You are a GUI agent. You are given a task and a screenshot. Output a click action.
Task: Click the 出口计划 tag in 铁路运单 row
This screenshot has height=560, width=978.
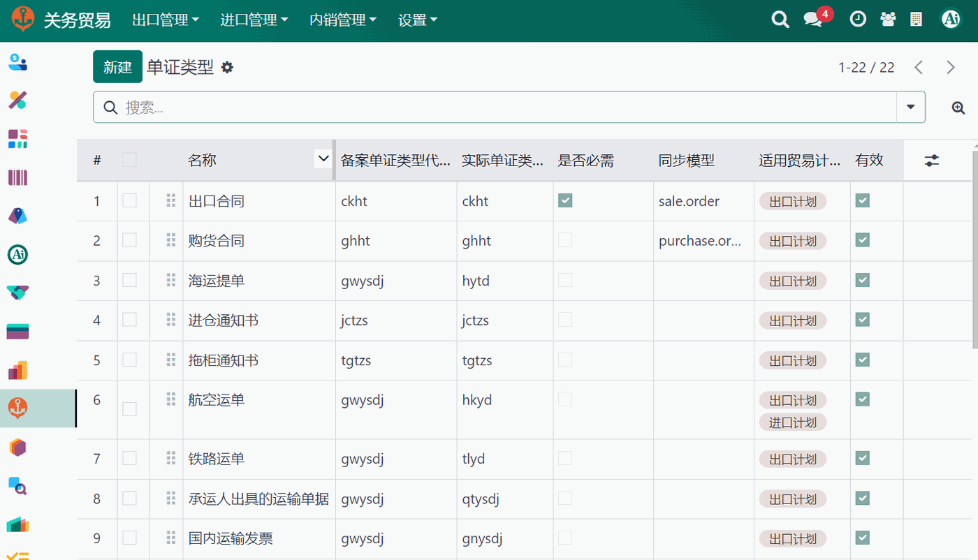(x=793, y=459)
